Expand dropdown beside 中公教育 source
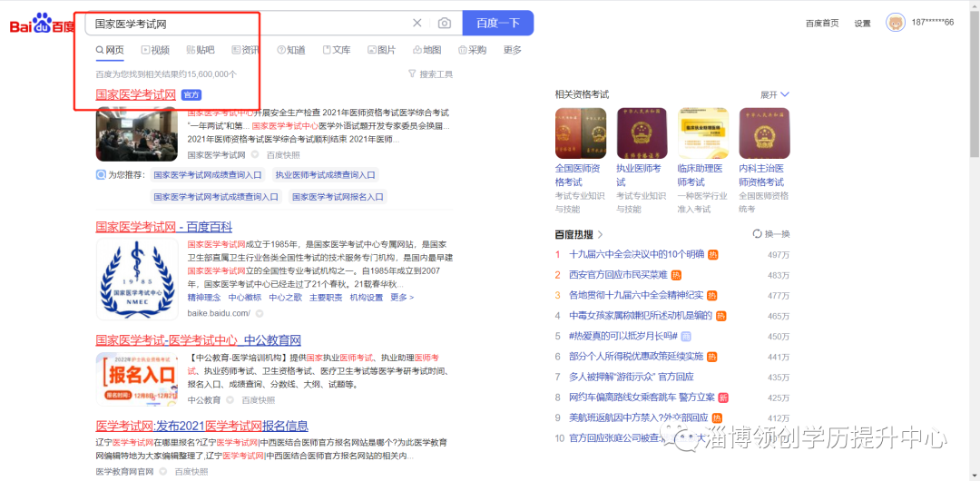 point(230,399)
